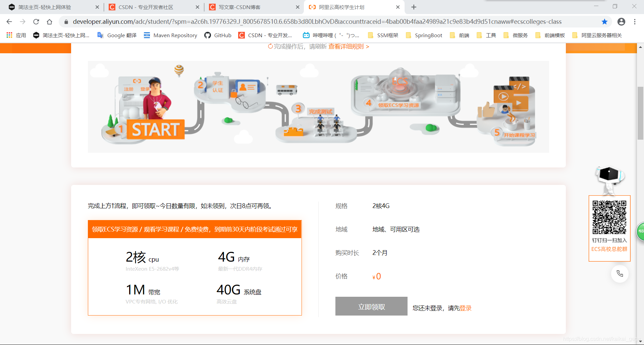This screenshot has height=345, width=644.
Task: View site security lock info
Action: pos(66,22)
